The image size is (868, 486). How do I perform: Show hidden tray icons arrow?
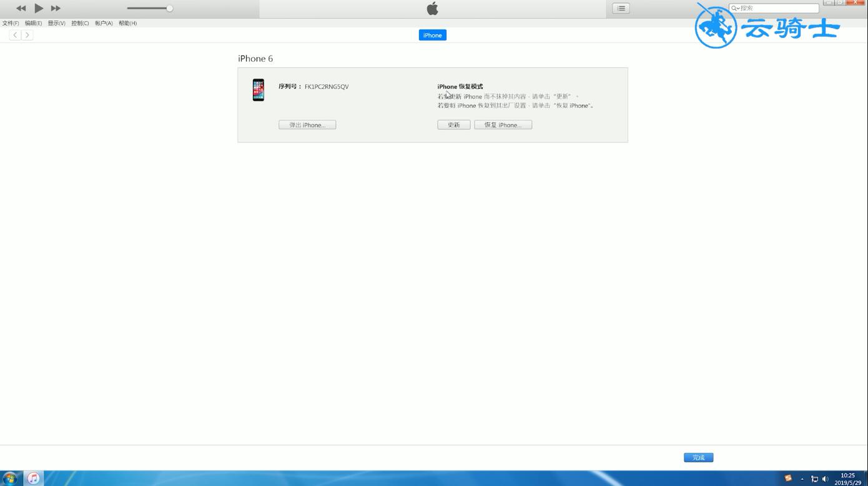(x=802, y=479)
